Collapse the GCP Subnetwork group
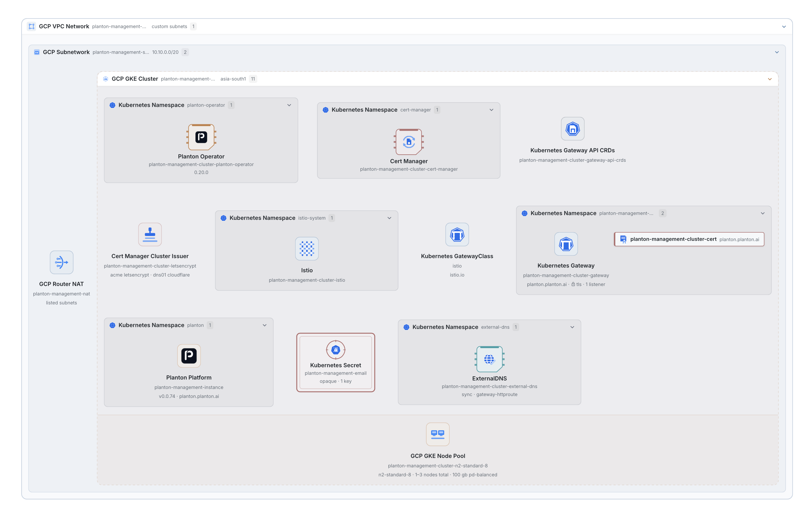The width and height of the screenshot is (812, 518). (x=776, y=52)
